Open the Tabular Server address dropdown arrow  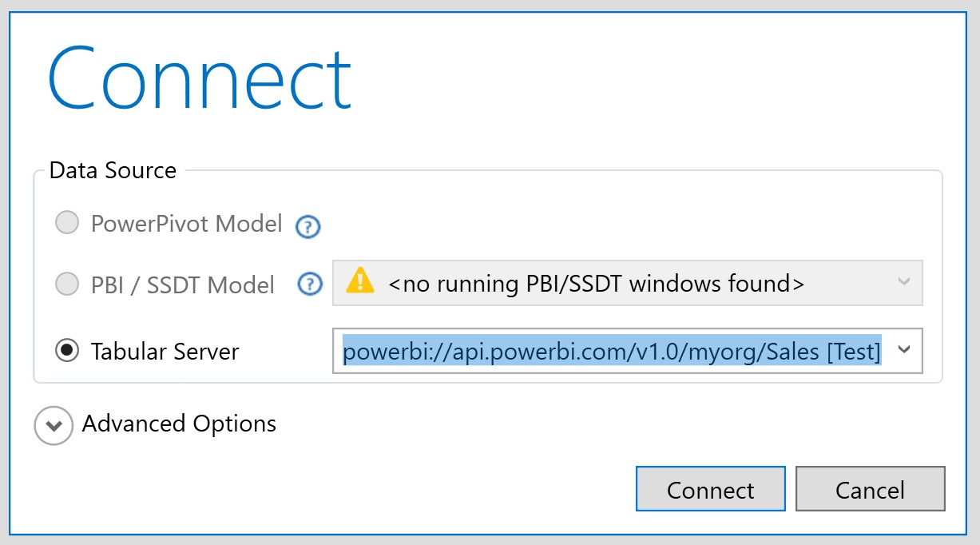[904, 350]
